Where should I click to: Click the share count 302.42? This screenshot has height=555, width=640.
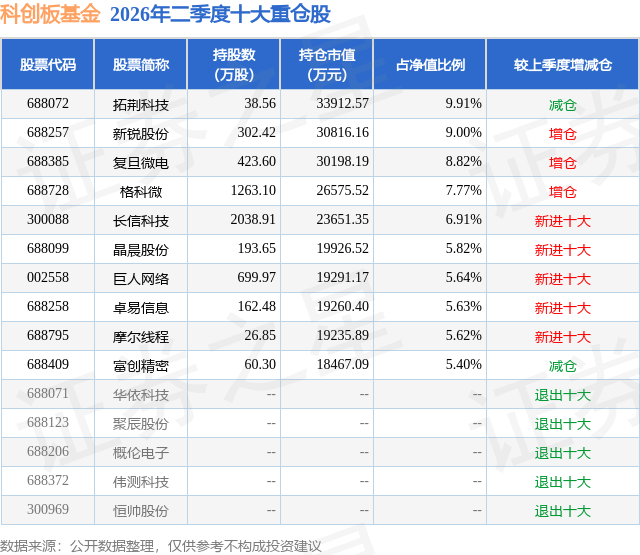point(256,133)
